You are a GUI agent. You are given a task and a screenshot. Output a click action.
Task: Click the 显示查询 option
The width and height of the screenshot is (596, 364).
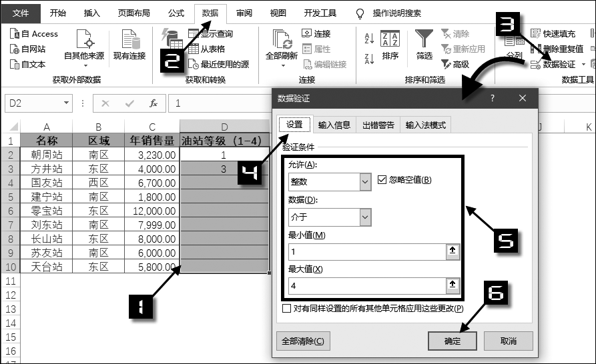(x=210, y=34)
